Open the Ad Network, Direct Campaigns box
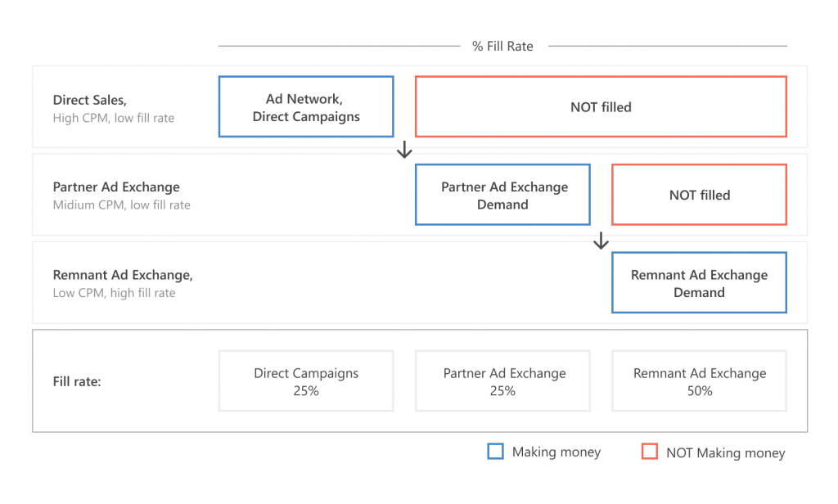Image resolution: width=838 pixels, height=504 pixels. 305,106
